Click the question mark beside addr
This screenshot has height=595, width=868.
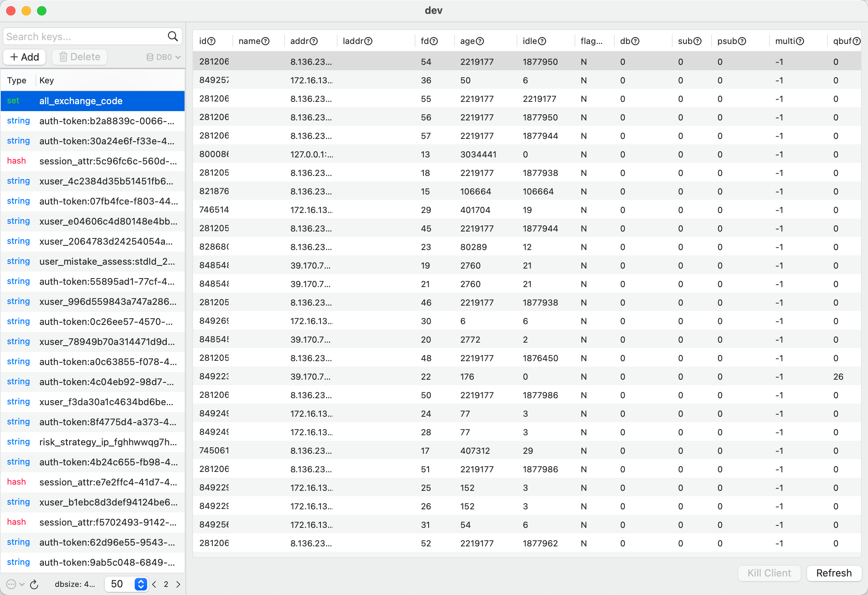pos(314,41)
